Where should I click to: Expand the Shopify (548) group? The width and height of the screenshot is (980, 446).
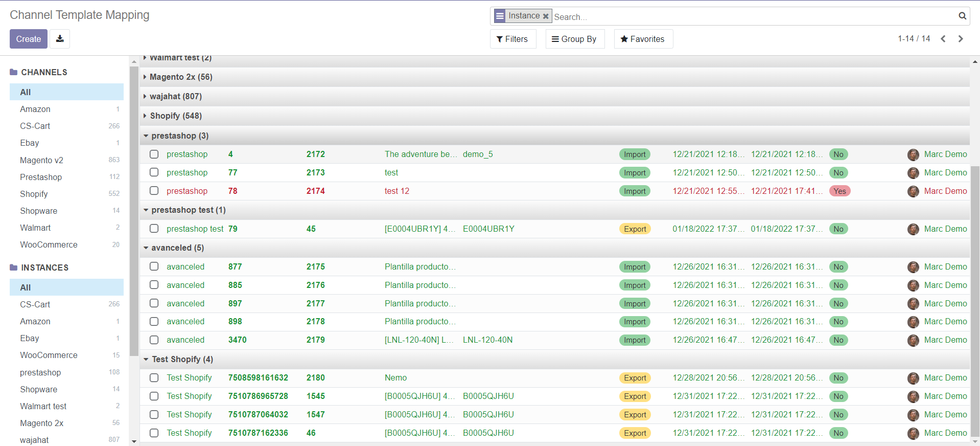pyautogui.click(x=176, y=116)
